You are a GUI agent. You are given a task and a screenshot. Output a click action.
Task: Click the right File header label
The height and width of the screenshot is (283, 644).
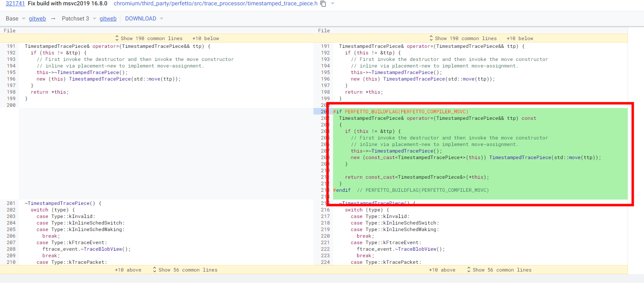(x=324, y=31)
